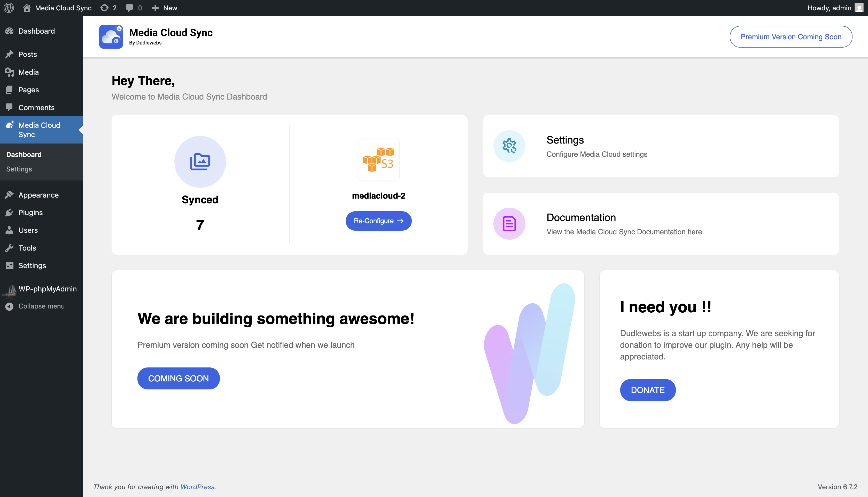The height and width of the screenshot is (497, 868).
Task: Click New in the admin bar
Action: point(170,8)
